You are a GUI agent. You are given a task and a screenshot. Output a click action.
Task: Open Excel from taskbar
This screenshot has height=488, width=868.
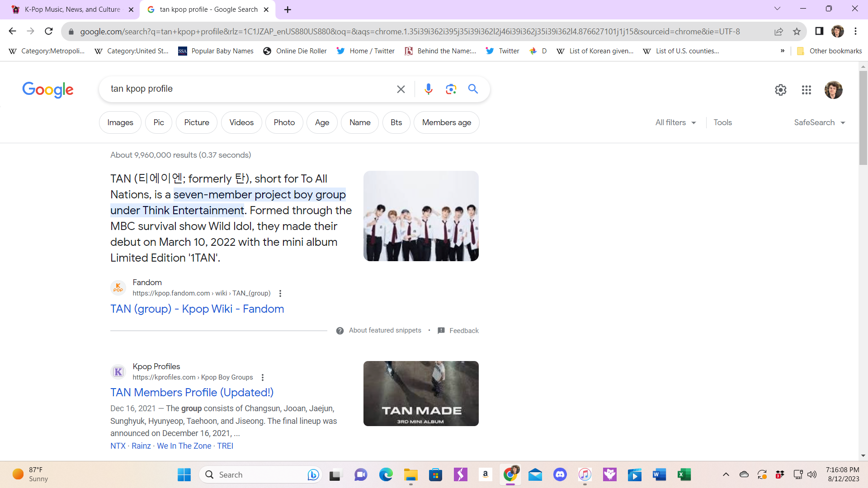(684, 475)
